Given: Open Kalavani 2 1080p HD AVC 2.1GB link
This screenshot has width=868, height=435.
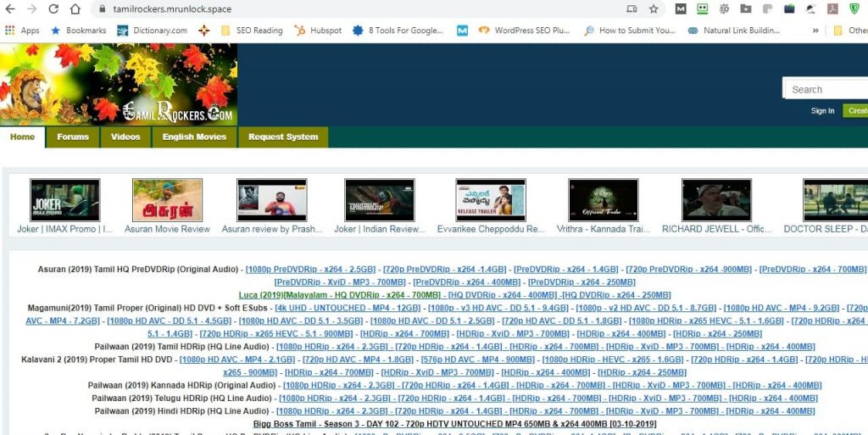Looking at the screenshot, I should pyautogui.click(x=237, y=360).
